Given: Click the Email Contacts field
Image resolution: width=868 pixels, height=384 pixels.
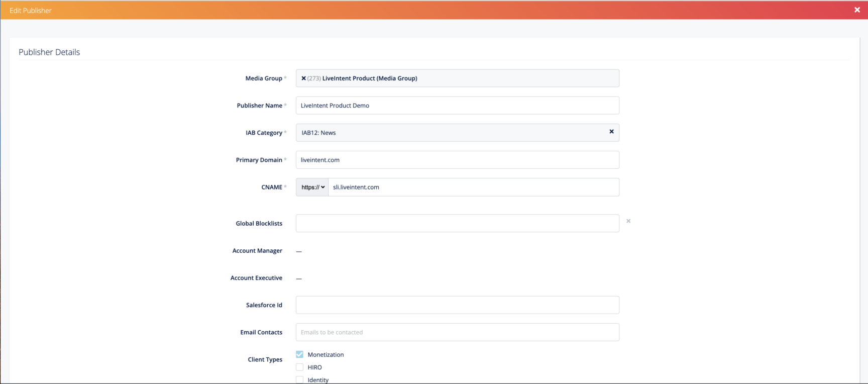Looking at the screenshot, I should pyautogui.click(x=457, y=332).
